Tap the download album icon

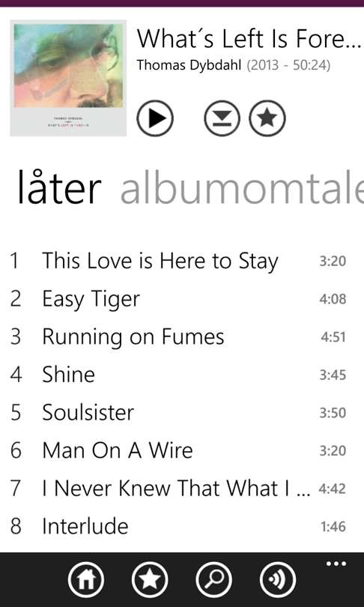pos(222,118)
